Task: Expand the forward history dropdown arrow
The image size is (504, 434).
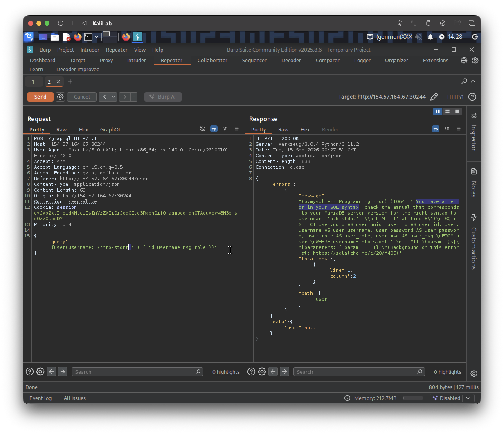Action: 134,97
